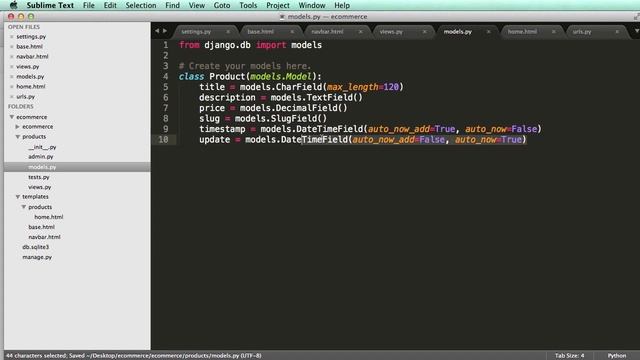Viewport: 640px width, 360px height.
Task: Switch to the base.html tab
Action: tap(260, 31)
